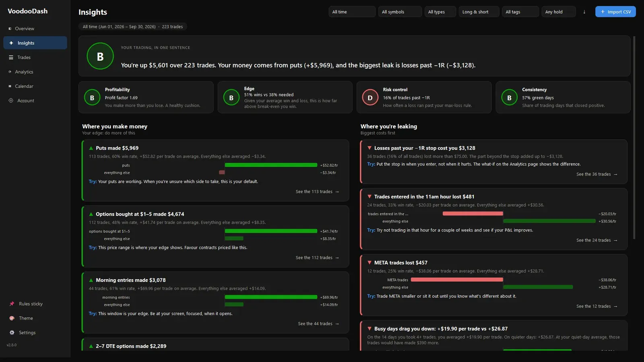Click the Profitability B grade badge
Screen dimensions: 644x362
click(92, 98)
